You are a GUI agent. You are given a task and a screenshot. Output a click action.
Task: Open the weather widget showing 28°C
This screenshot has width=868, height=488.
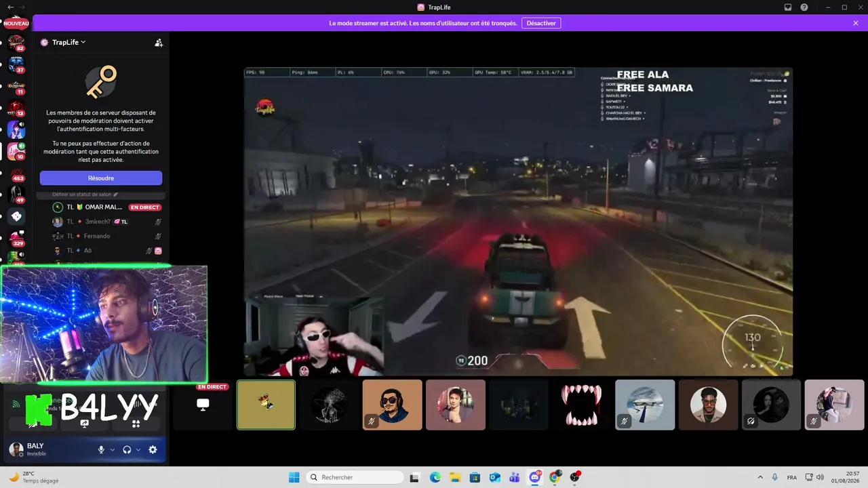(x=34, y=477)
